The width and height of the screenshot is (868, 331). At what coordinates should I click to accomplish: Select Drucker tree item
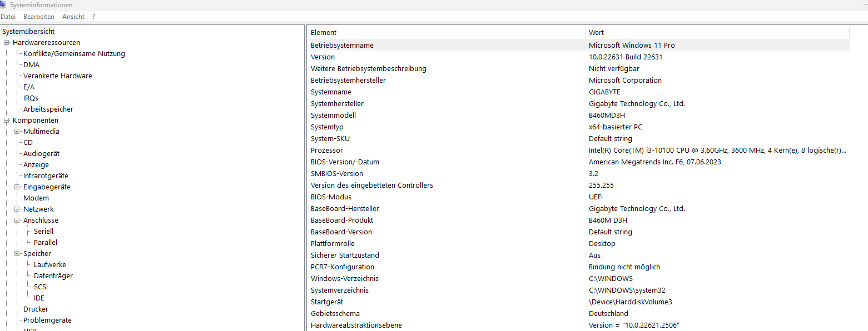coord(36,309)
